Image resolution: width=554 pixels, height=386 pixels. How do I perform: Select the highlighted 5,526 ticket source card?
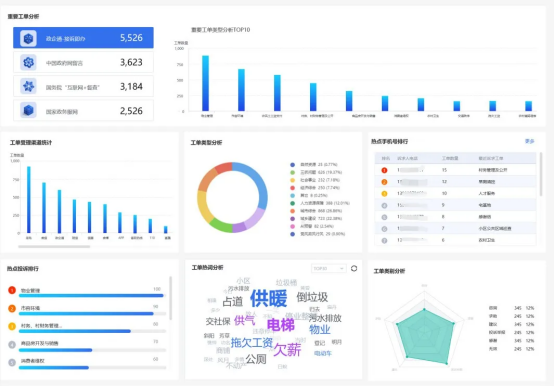(x=83, y=38)
